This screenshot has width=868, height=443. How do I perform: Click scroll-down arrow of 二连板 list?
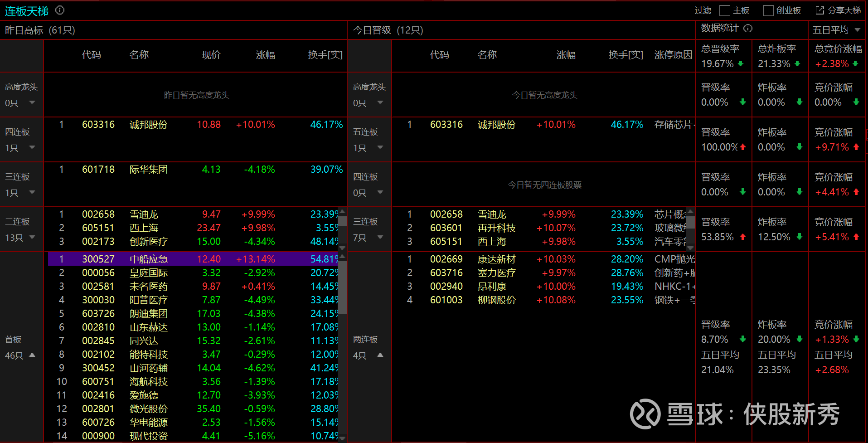(x=343, y=248)
